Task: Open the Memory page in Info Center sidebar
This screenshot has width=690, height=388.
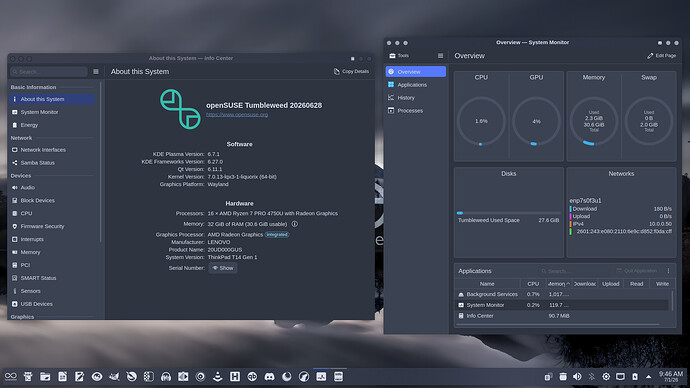Action: (52, 252)
